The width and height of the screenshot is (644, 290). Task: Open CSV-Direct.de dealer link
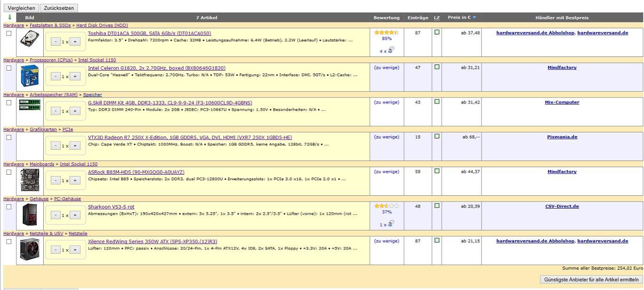click(562, 206)
